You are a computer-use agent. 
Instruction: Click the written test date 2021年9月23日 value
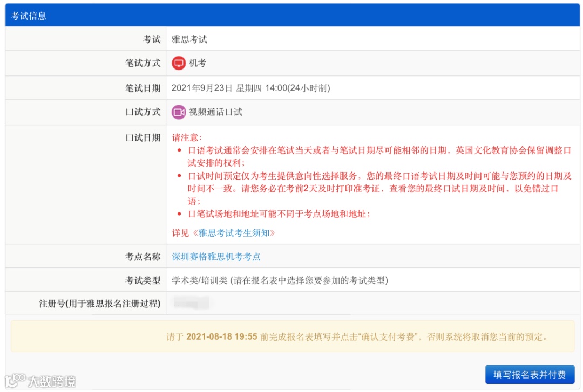pos(250,88)
